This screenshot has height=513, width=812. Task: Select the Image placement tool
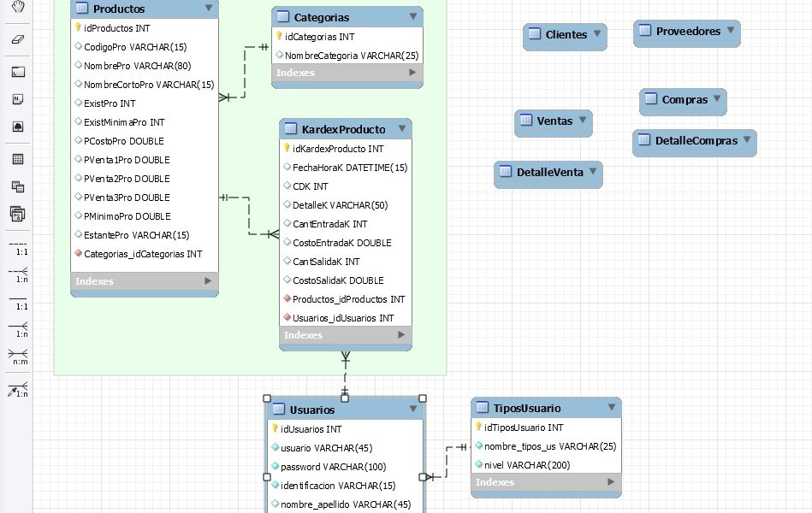click(x=18, y=126)
